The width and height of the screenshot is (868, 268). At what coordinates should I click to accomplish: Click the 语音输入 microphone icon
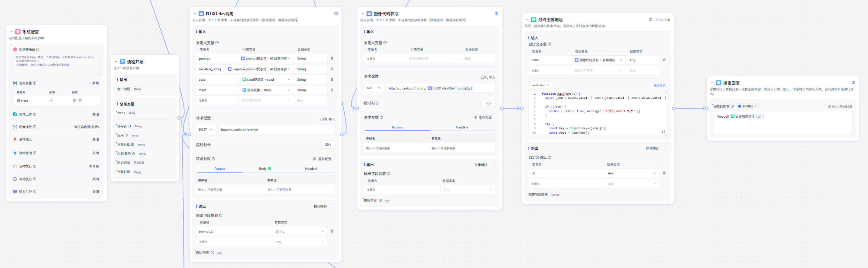tap(15, 139)
